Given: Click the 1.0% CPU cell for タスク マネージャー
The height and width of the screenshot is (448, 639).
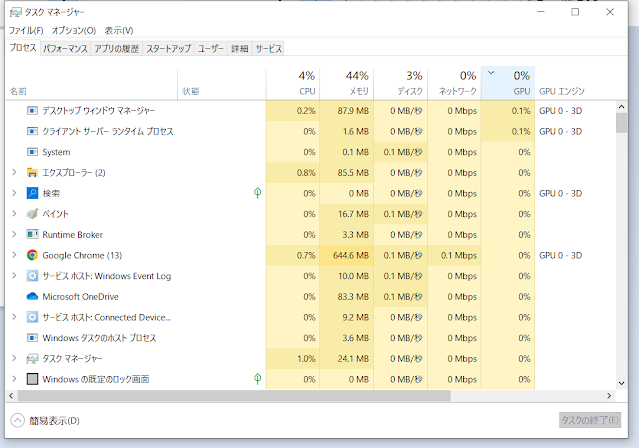Looking at the screenshot, I should (293, 359).
